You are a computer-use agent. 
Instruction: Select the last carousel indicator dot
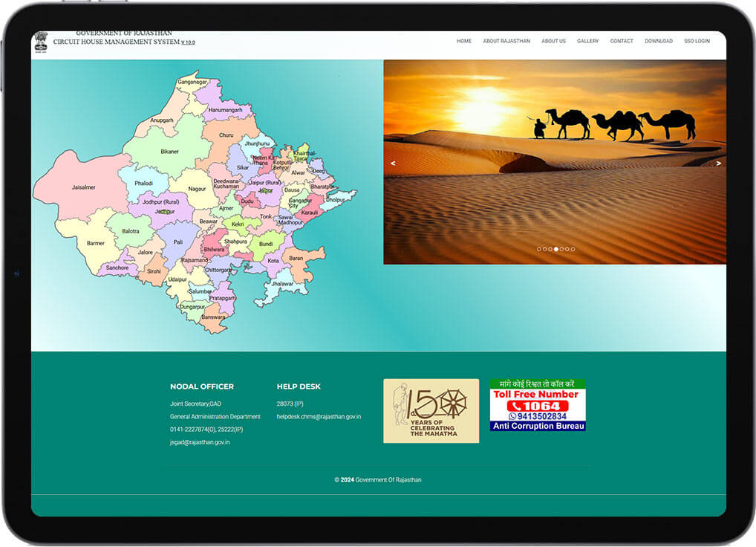pos(573,249)
